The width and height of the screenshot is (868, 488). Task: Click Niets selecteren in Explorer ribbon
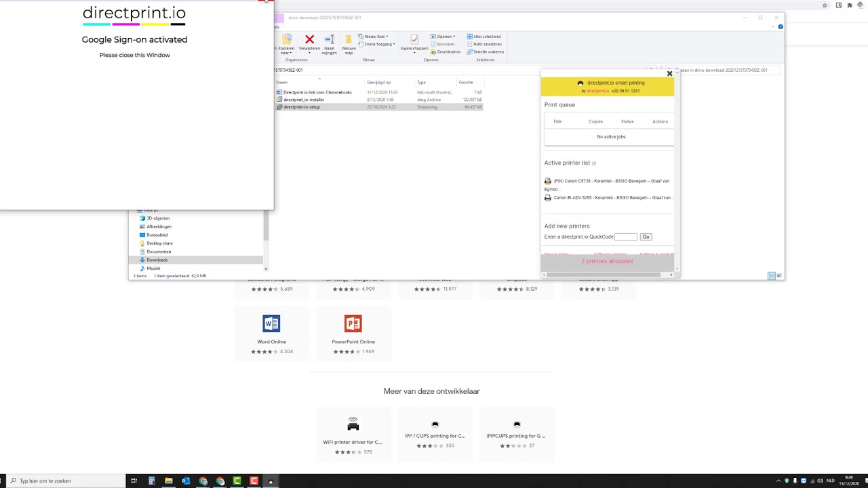pyautogui.click(x=484, y=44)
